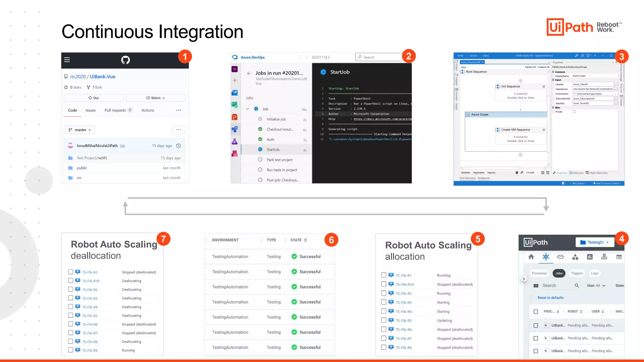Switch to Triggers tab in Orchestrator
Screen dimensions: 644x362
pos(577,273)
